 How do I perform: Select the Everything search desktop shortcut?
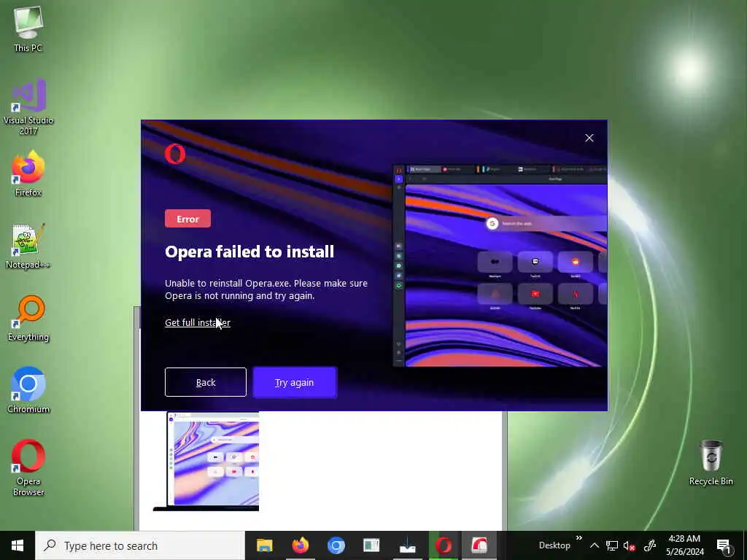(28, 318)
